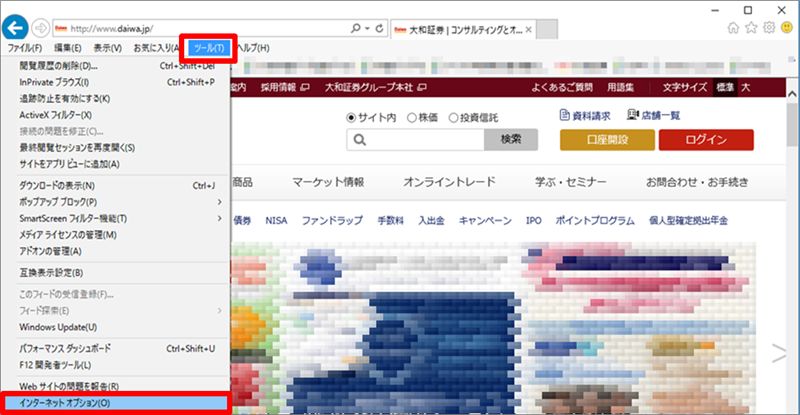The height and width of the screenshot is (415, 800).
Task: Choose 閲覧履歴の削除(D)... menu entry
Action: 116,66
